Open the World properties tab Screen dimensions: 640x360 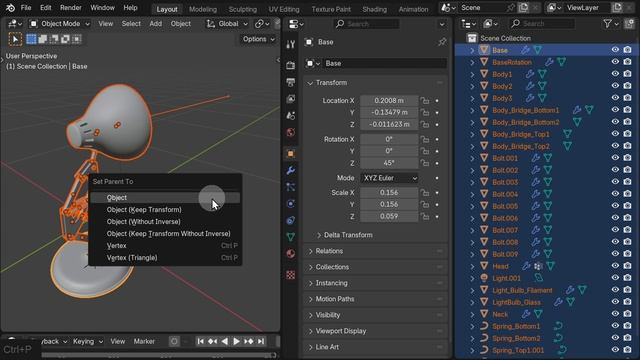(x=291, y=132)
